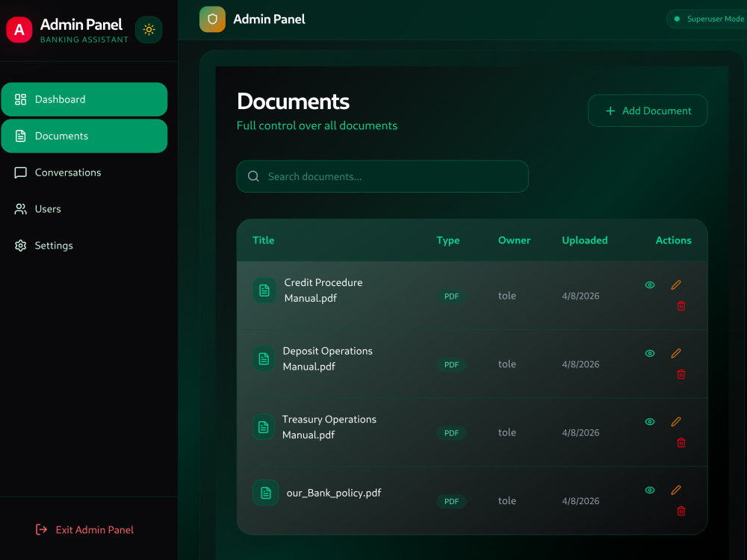Delete Deposit Operations Manual.pdf trash icon
Screen dimensions: 747x560
[x=681, y=375]
